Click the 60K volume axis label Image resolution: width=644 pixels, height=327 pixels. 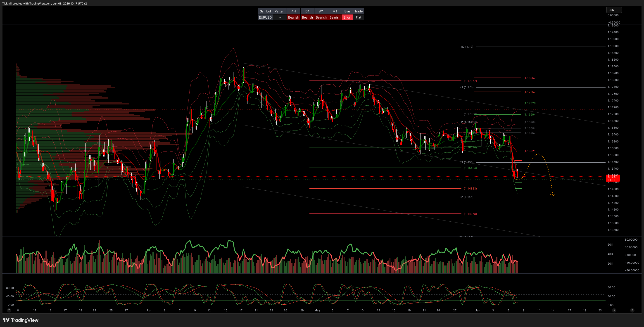(610, 244)
